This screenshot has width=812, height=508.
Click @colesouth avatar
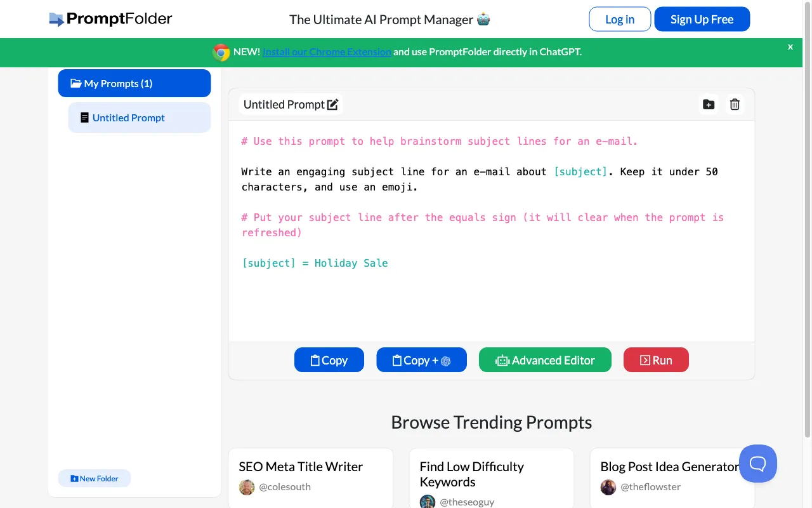[247, 487]
